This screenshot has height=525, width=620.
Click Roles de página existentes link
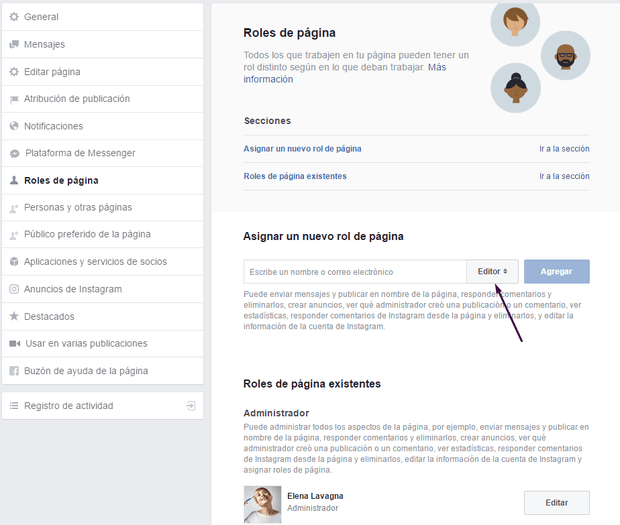point(295,176)
